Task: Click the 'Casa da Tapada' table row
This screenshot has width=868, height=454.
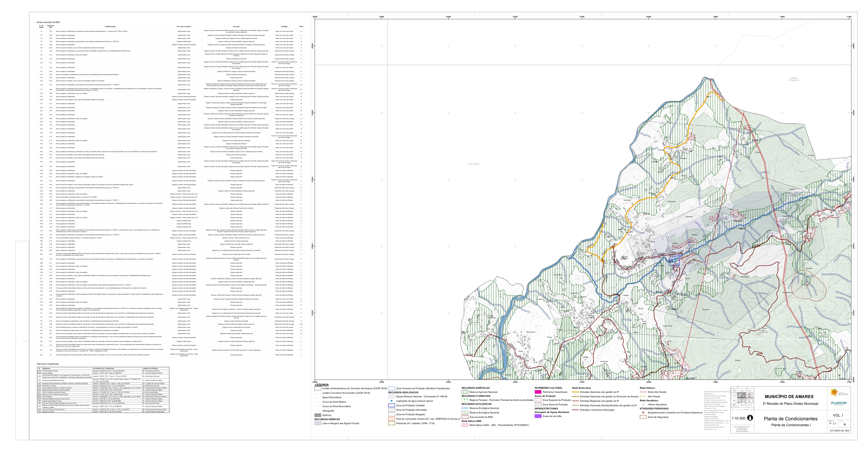Action: tap(103, 373)
